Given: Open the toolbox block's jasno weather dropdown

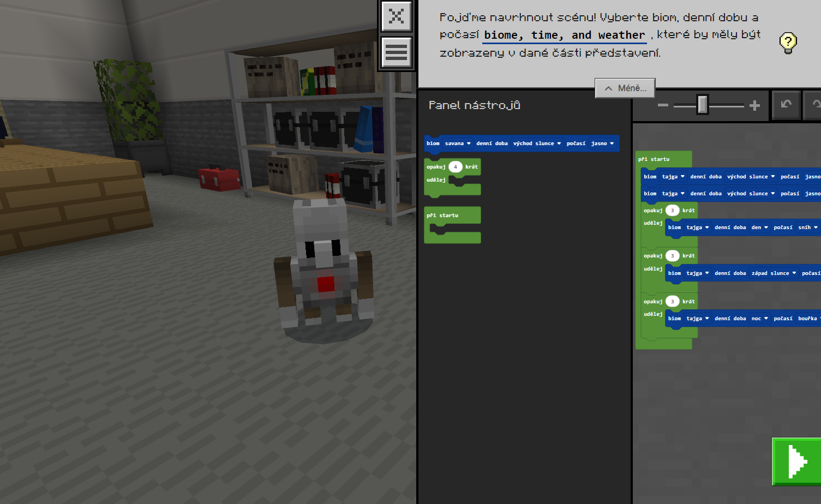Looking at the screenshot, I should tap(602, 143).
